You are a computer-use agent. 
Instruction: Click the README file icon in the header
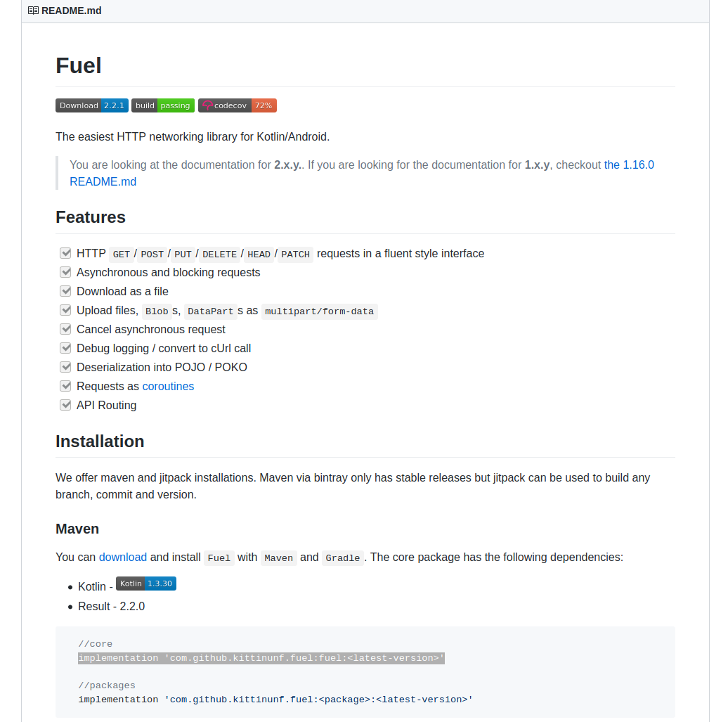33,11
